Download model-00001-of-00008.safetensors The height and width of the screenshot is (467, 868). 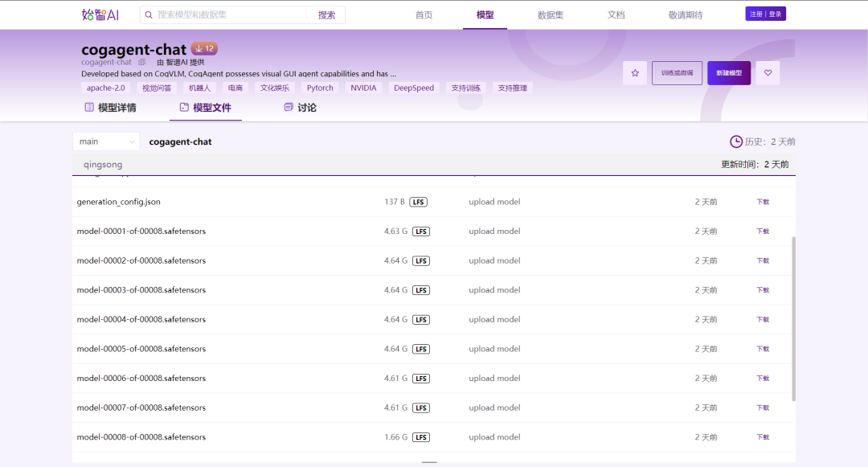(x=763, y=231)
